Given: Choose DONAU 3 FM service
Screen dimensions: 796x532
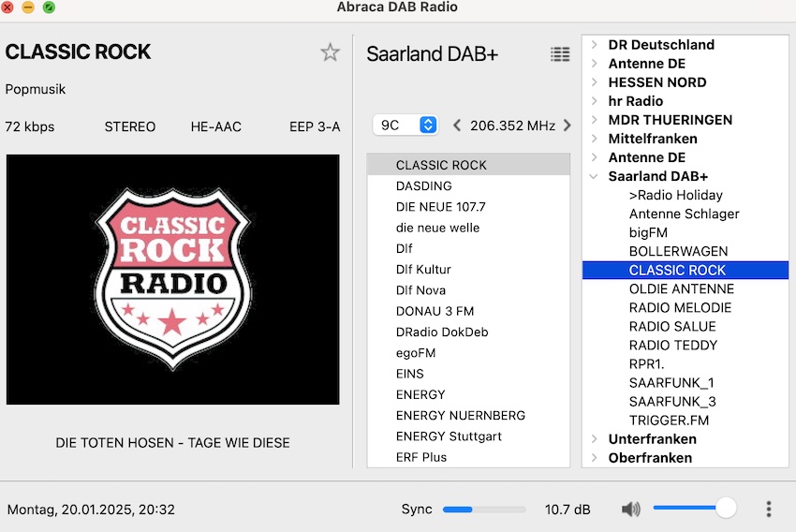Looking at the screenshot, I should click(x=468, y=311).
